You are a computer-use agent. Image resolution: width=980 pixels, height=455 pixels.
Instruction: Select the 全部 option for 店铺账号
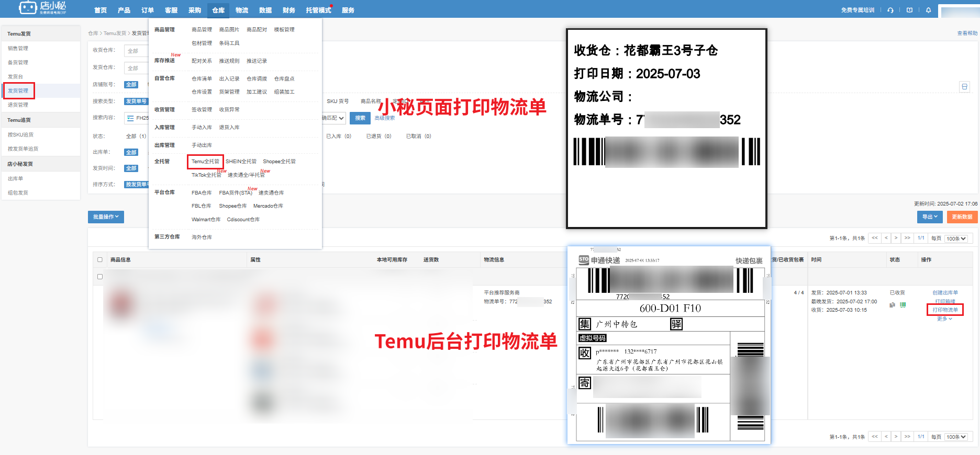131,85
